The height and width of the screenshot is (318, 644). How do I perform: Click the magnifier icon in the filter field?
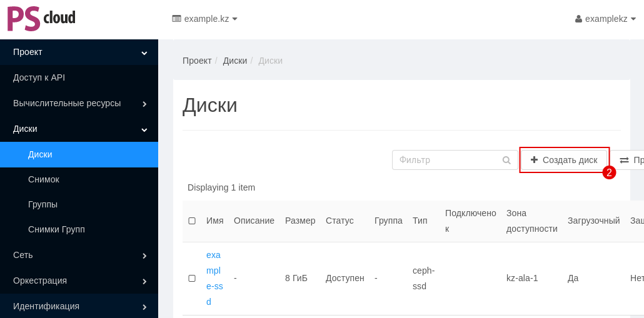pyautogui.click(x=507, y=160)
